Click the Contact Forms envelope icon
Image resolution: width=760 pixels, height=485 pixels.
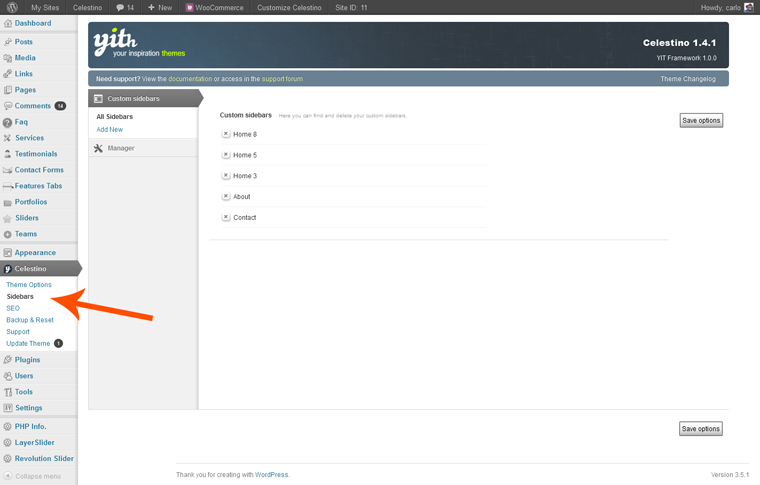click(8, 170)
